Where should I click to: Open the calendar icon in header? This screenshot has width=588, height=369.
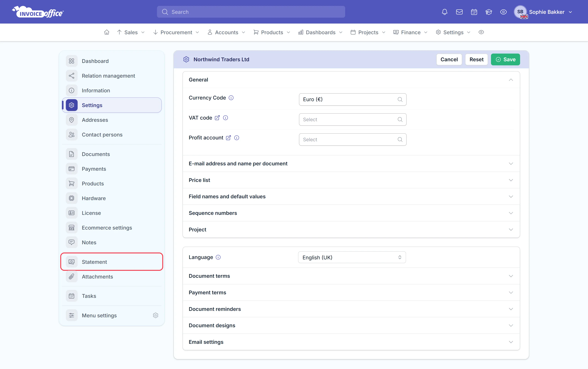point(474,12)
